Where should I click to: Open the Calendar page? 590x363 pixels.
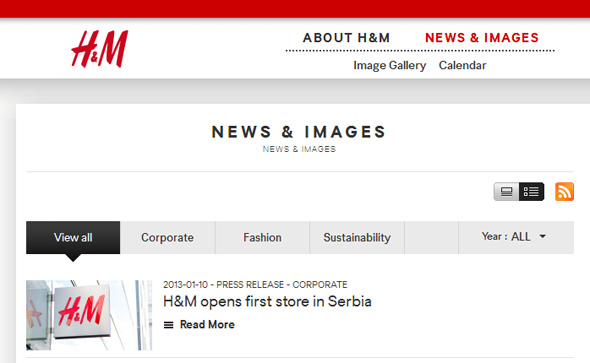tap(462, 65)
